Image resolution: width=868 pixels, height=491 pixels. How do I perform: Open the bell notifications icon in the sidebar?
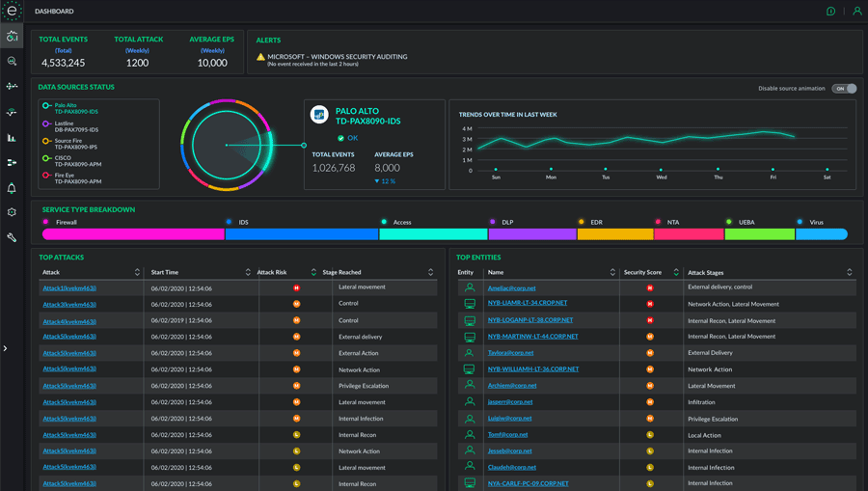point(12,188)
